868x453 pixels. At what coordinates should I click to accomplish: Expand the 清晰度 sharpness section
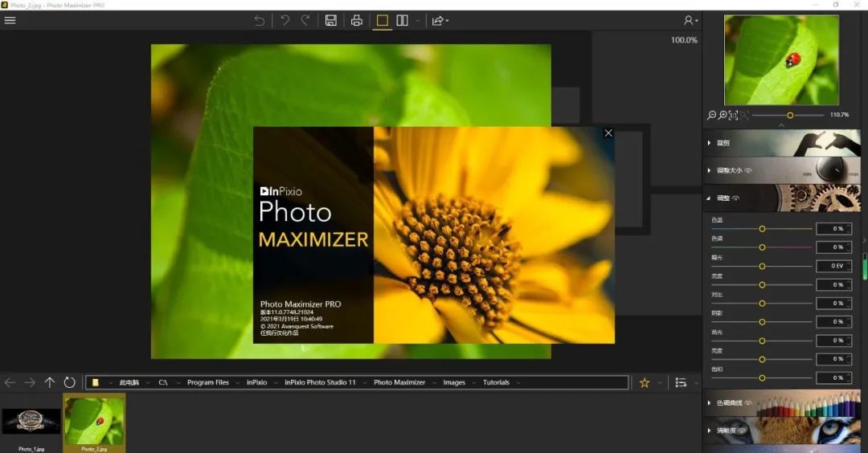click(709, 431)
